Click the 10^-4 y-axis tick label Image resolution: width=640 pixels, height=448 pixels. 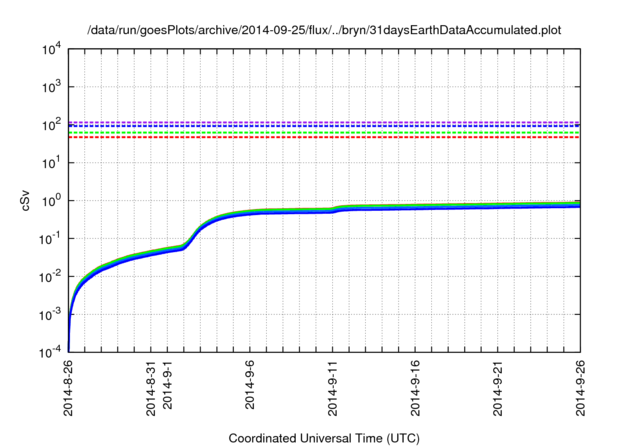point(50,352)
